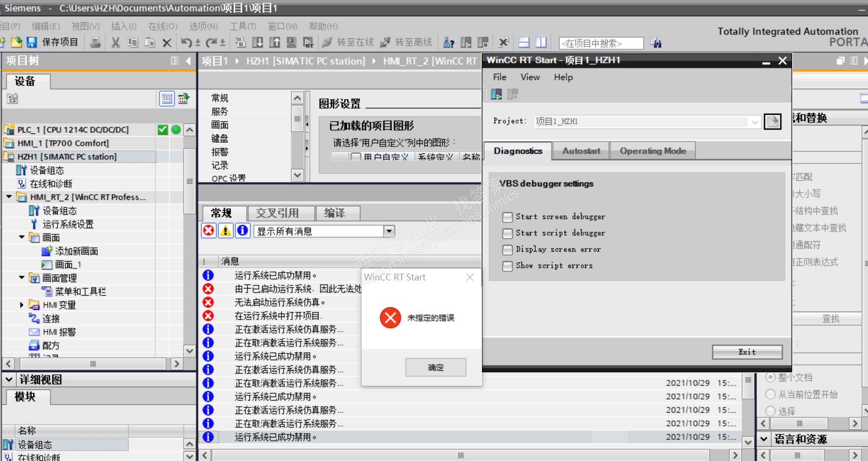
Task: Click the 转至离线 button
Action: pos(406,43)
